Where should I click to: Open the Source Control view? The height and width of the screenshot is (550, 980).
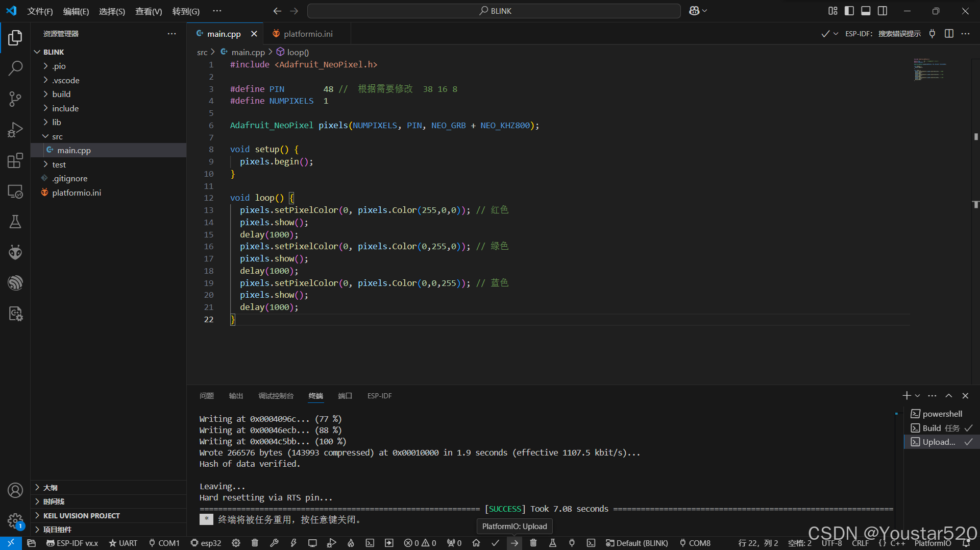click(15, 99)
